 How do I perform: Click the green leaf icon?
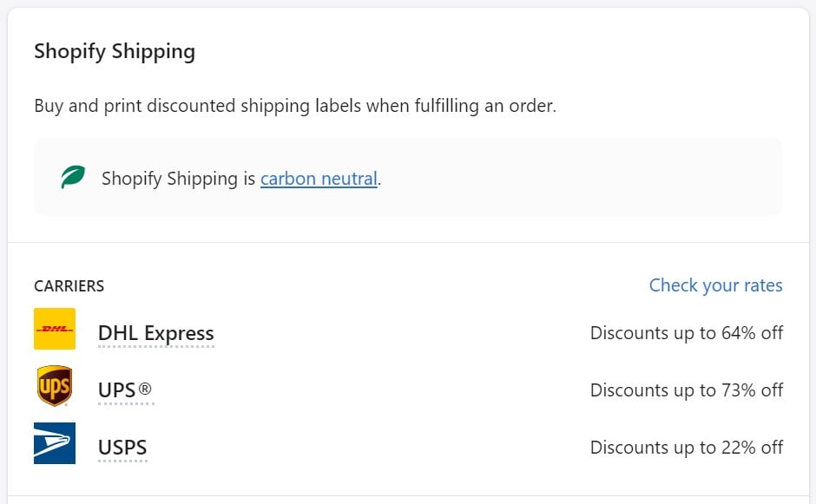73,178
